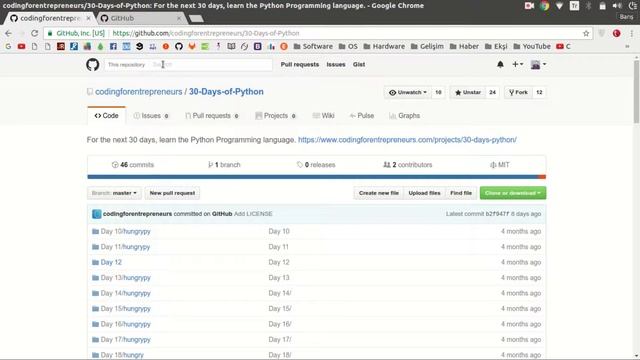
Task: Close the first browser tab
Action: click(x=88, y=18)
